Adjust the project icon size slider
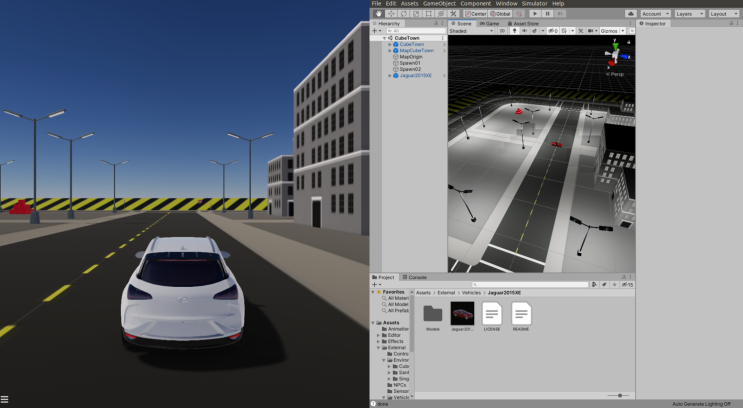Image resolution: width=743 pixels, height=408 pixels. pos(620,395)
